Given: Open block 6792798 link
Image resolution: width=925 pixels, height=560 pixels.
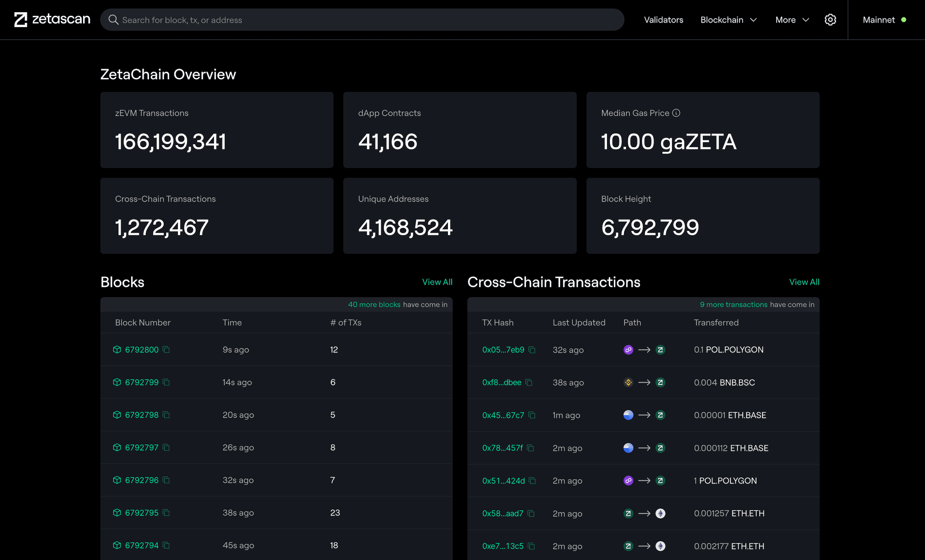Looking at the screenshot, I should 142,415.
